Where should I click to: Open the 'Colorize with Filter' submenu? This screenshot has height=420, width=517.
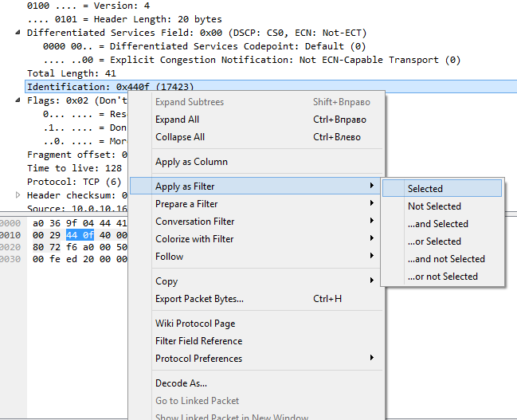pos(194,239)
